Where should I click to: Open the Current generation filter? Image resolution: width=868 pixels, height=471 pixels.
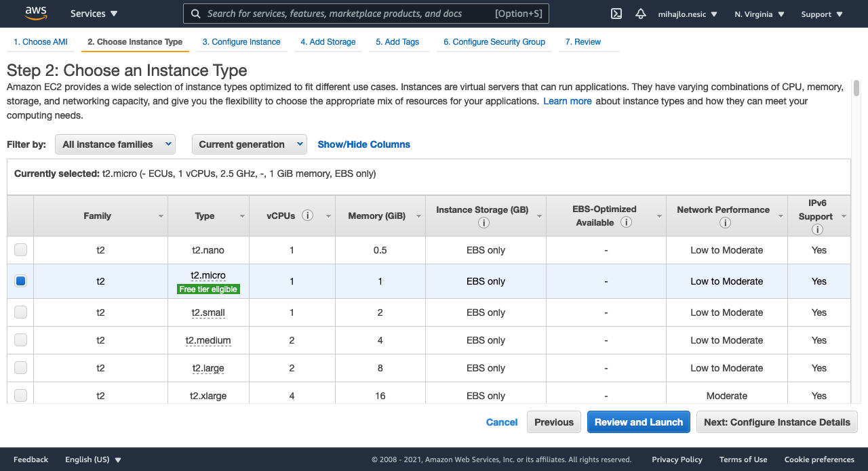(250, 144)
